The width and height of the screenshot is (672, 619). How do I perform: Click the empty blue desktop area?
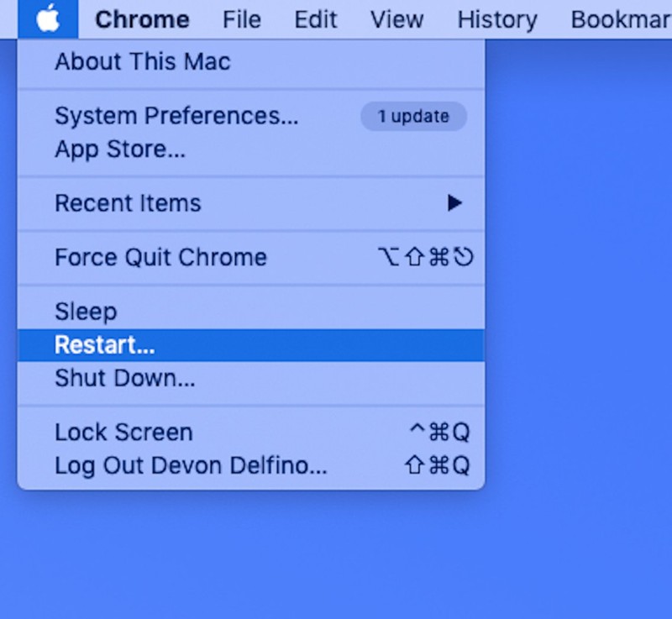[x=580, y=336]
